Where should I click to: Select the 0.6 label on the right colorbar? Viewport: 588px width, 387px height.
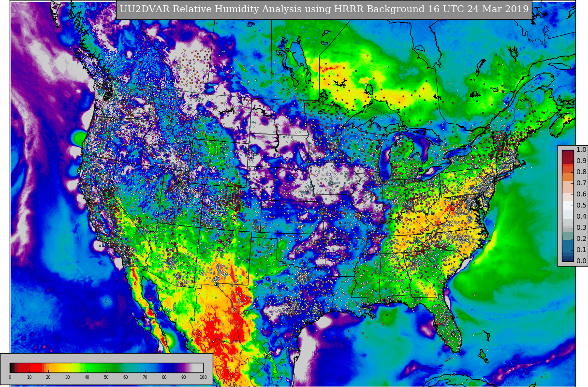[581, 194]
